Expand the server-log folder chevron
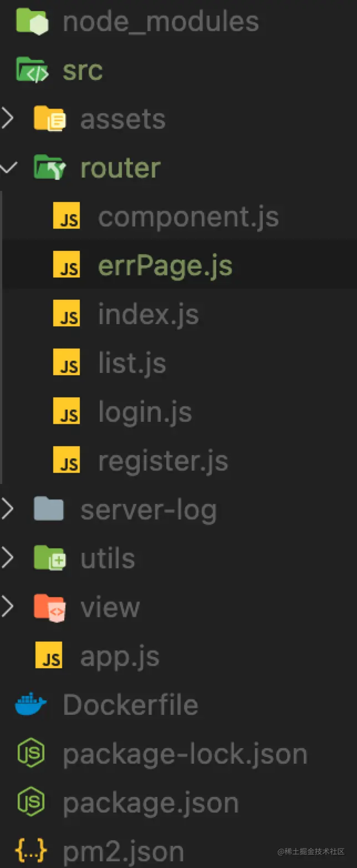This screenshot has height=868, width=357. [7, 509]
